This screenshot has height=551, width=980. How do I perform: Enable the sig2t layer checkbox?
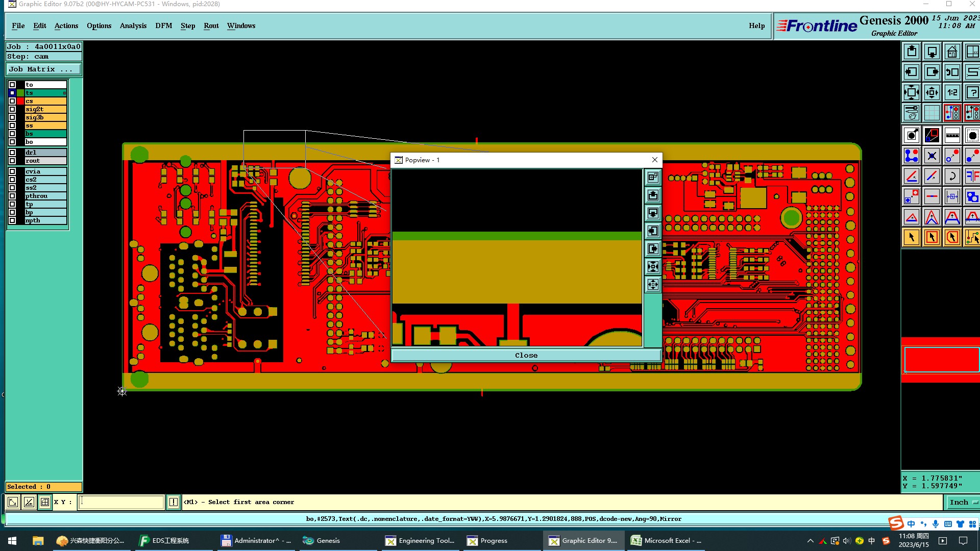(12, 109)
